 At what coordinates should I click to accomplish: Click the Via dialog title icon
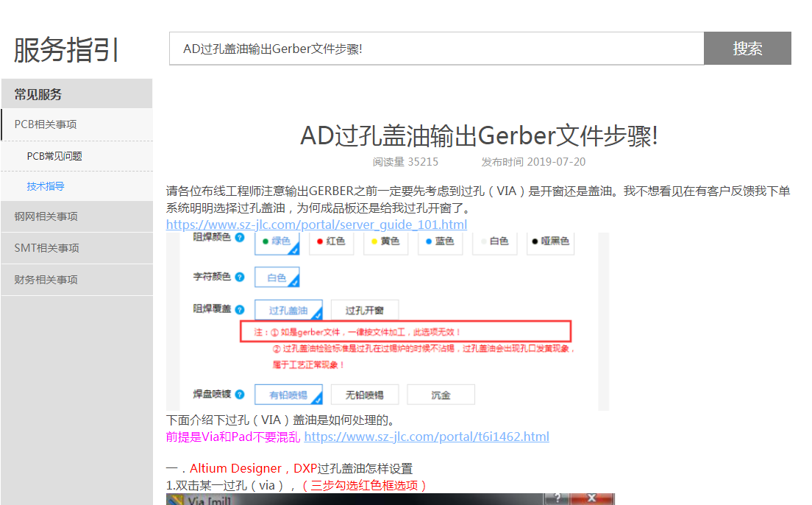175,500
